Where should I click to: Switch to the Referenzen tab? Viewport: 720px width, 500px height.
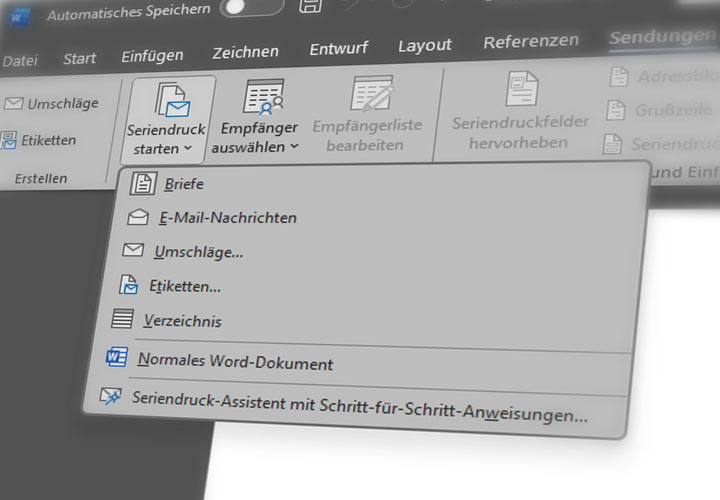[x=531, y=41]
